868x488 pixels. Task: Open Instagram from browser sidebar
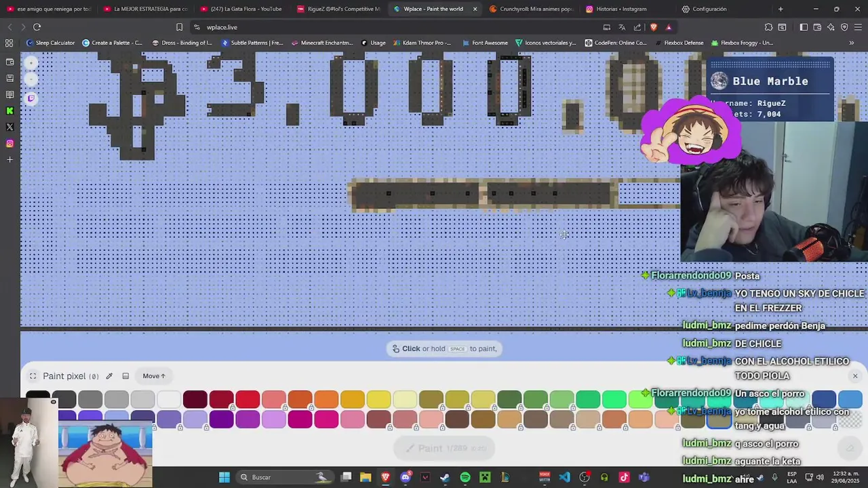click(9, 143)
